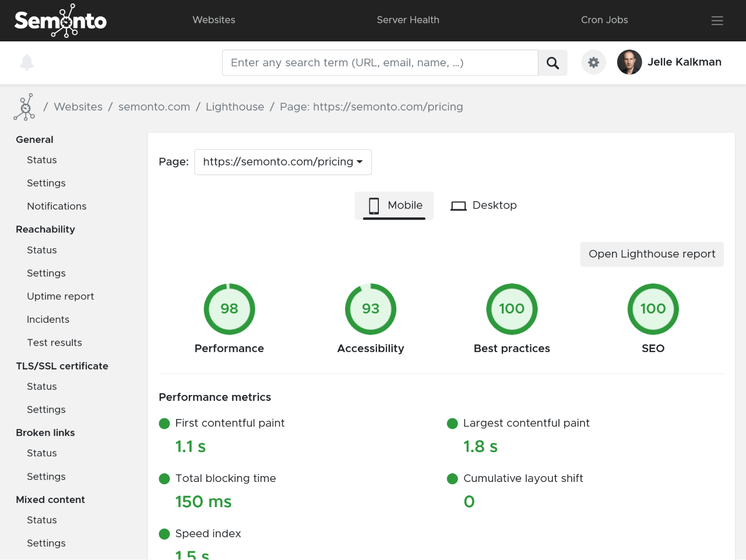Open Settings under Broken links

[x=46, y=477]
